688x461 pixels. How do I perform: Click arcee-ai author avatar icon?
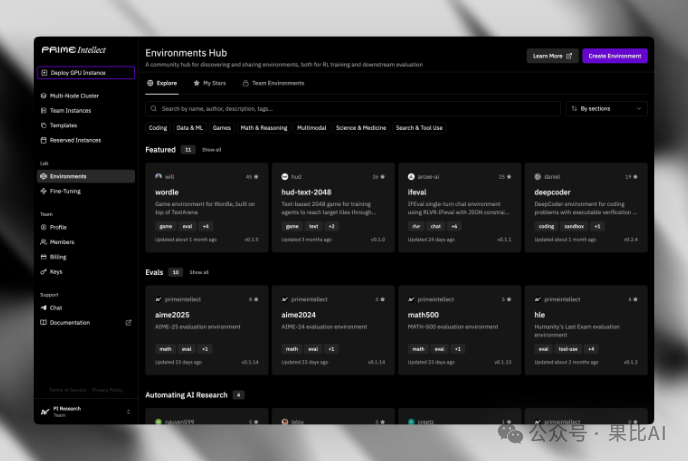pyautogui.click(x=411, y=176)
